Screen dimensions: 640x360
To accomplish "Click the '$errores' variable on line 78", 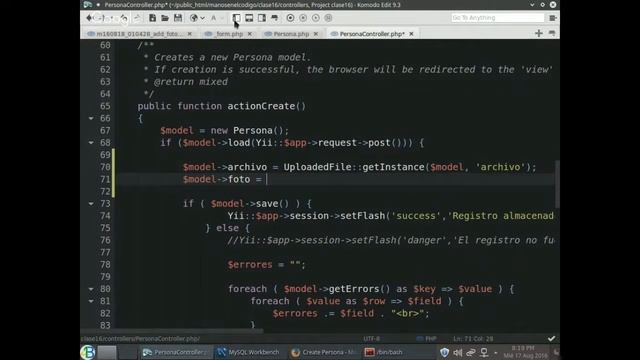I will click(x=250, y=264).
